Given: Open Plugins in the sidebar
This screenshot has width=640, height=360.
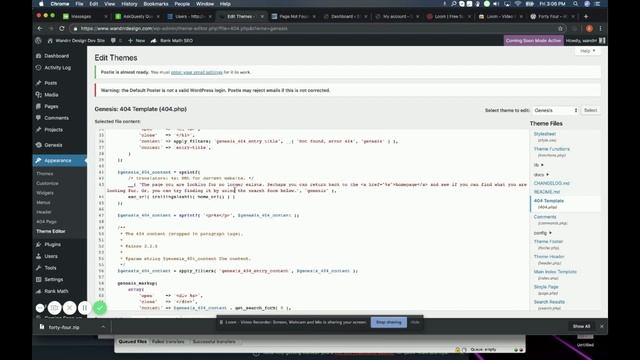Looking at the screenshot, I should [52, 244].
